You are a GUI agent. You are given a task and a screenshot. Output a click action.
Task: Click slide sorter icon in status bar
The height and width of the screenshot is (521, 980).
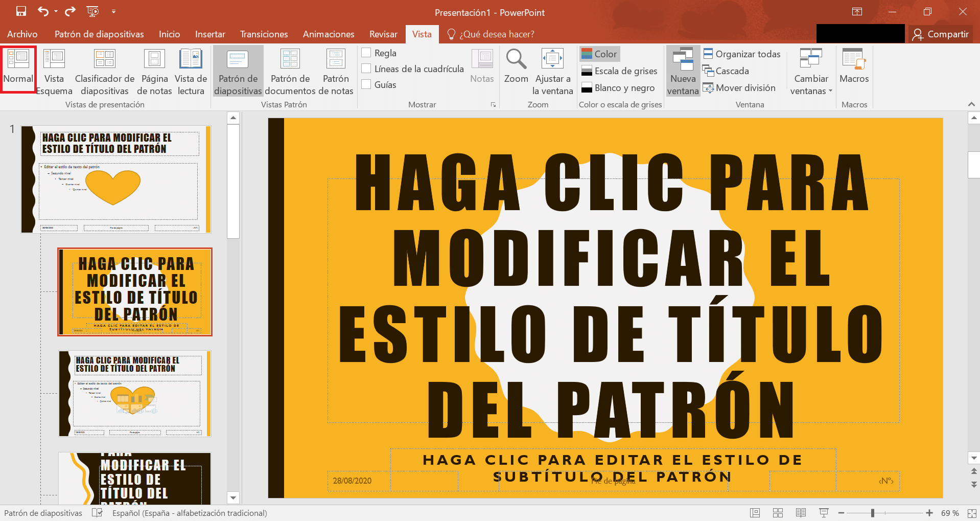point(778,513)
